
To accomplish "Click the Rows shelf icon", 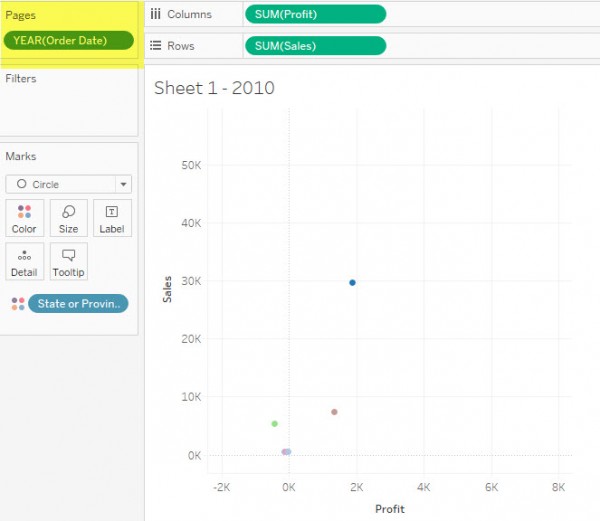I will pyautogui.click(x=155, y=46).
